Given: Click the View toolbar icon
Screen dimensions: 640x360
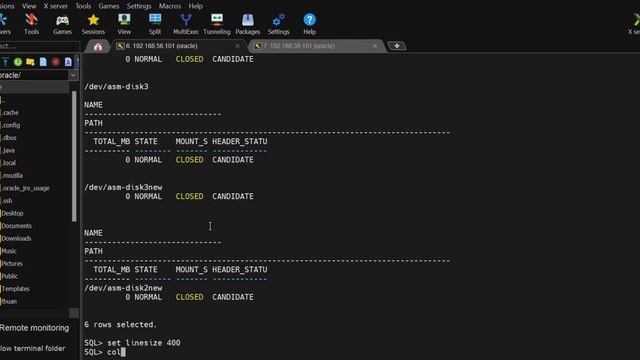Looking at the screenshot, I should [x=124, y=24].
